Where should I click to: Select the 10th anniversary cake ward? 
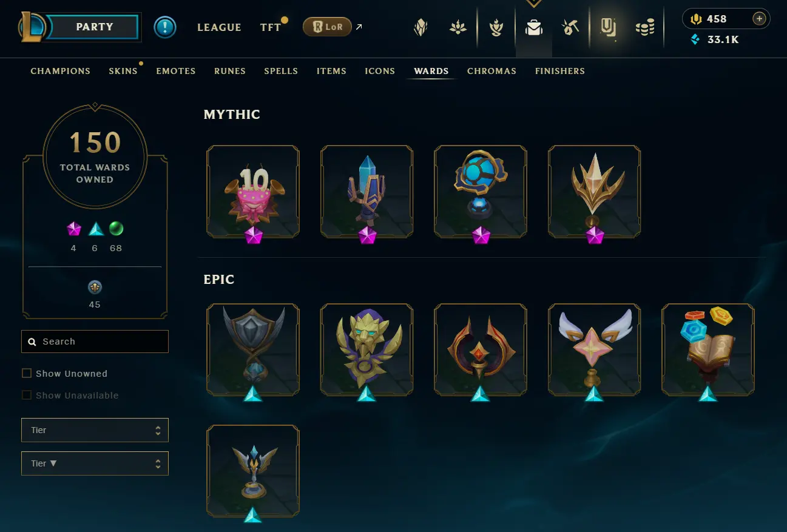pyautogui.click(x=253, y=192)
